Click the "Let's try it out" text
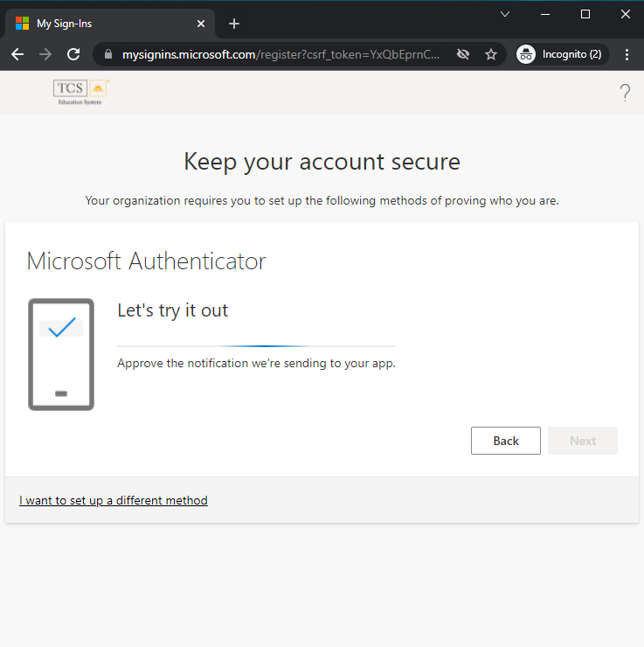Screen dimensions: 644x647 [x=173, y=310]
